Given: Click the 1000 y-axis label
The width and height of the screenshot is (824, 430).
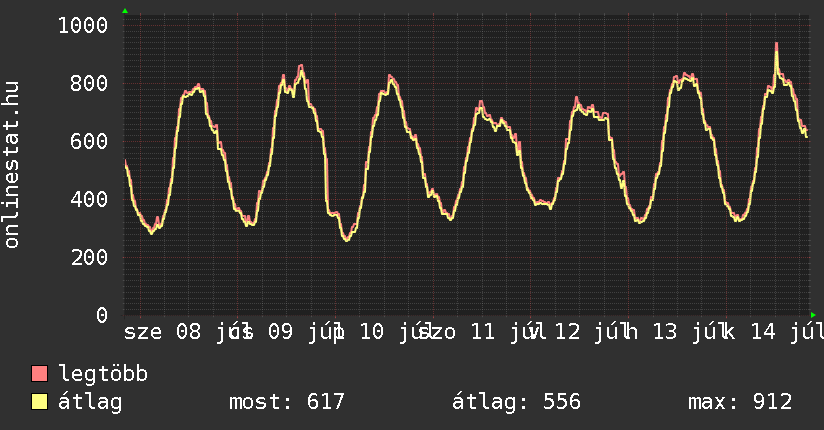Looking at the screenshot, I should pyautogui.click(x=83, y=25).
